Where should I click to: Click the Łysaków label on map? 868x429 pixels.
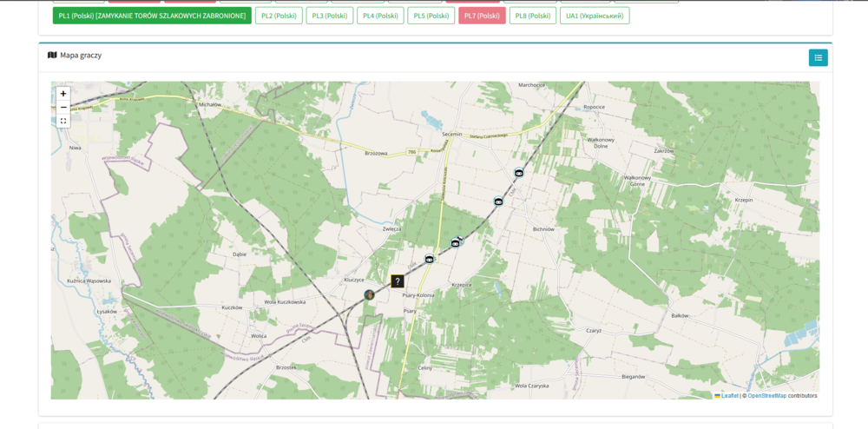point(106,311)
